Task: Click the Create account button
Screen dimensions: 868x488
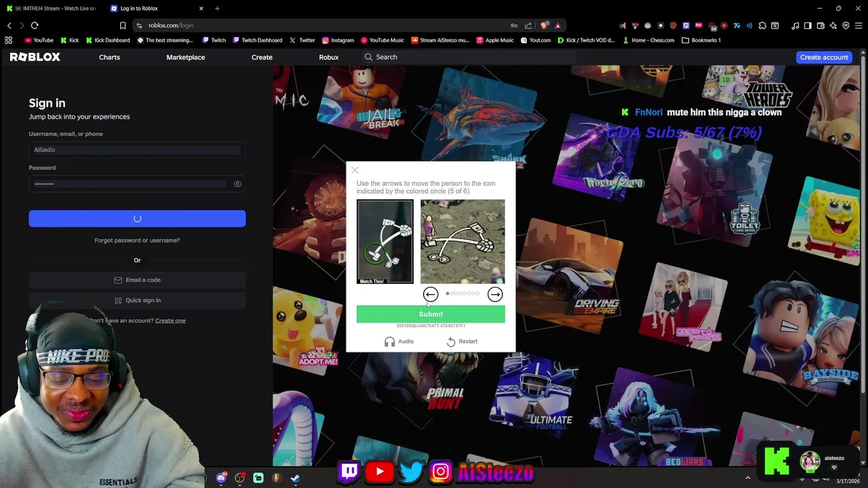Action: pos(824,57)
